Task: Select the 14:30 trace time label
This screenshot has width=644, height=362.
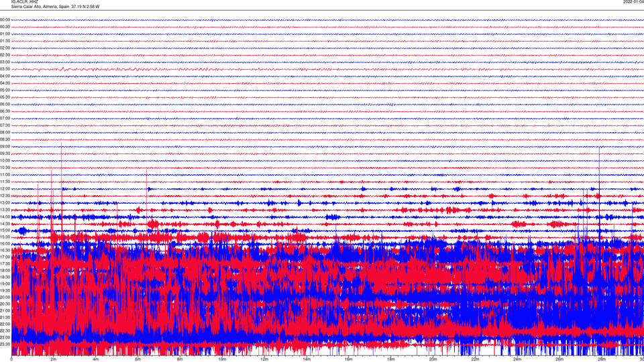Action: point(5,224)
